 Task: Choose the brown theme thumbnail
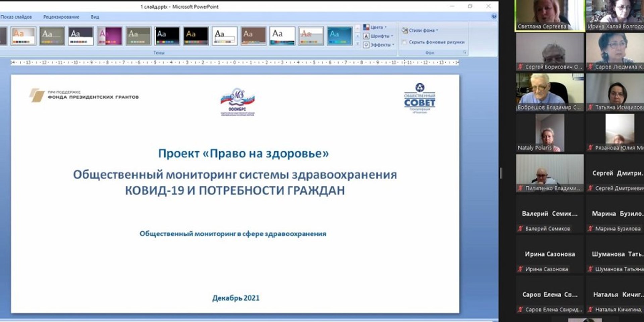[253, 36]
